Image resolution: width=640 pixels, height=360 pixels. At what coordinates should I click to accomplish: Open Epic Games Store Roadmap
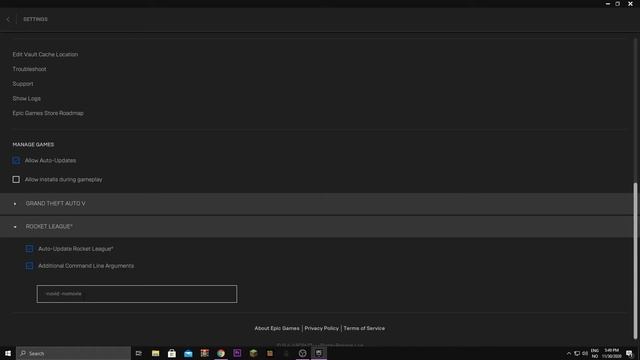48,113
